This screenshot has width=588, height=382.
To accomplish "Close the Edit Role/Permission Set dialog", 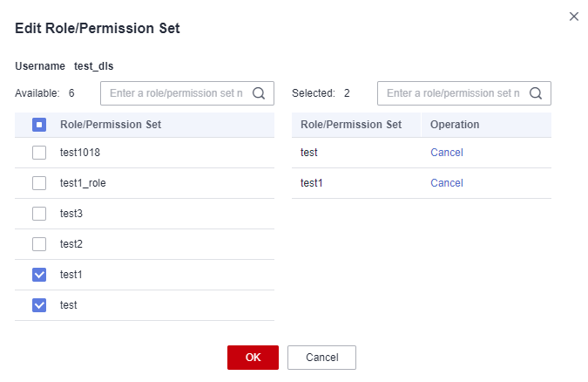I will 574,17.
